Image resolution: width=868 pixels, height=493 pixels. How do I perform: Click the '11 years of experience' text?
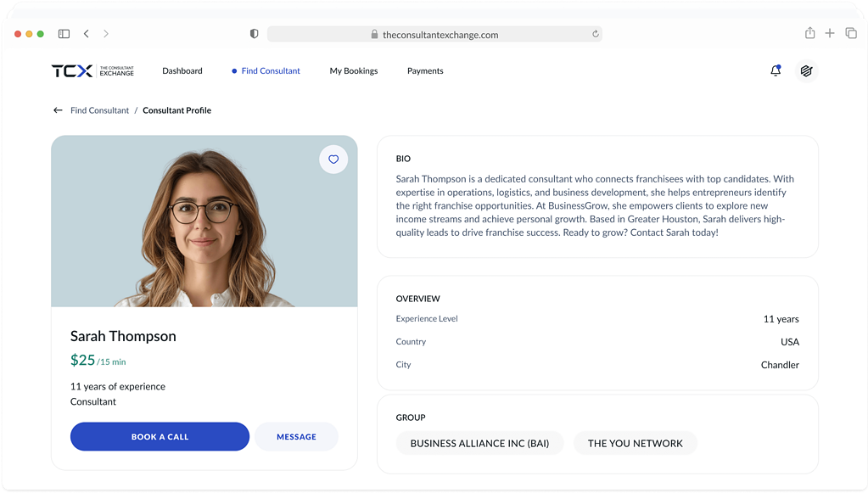118,386
